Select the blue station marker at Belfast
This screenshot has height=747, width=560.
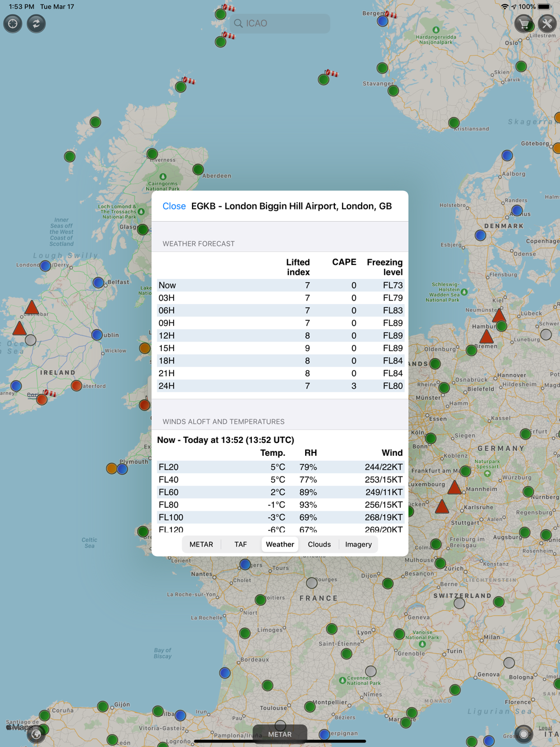99,282
